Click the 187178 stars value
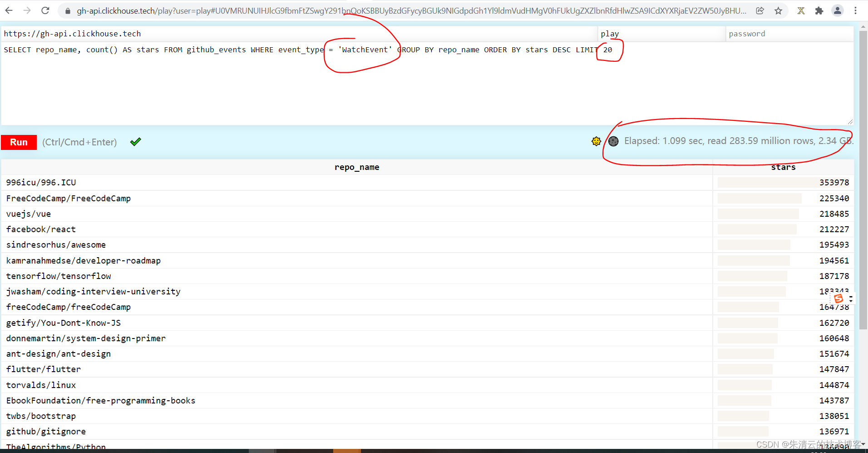Image resolution: width=868 pixels, height=453 pixels. coord(834,276)
